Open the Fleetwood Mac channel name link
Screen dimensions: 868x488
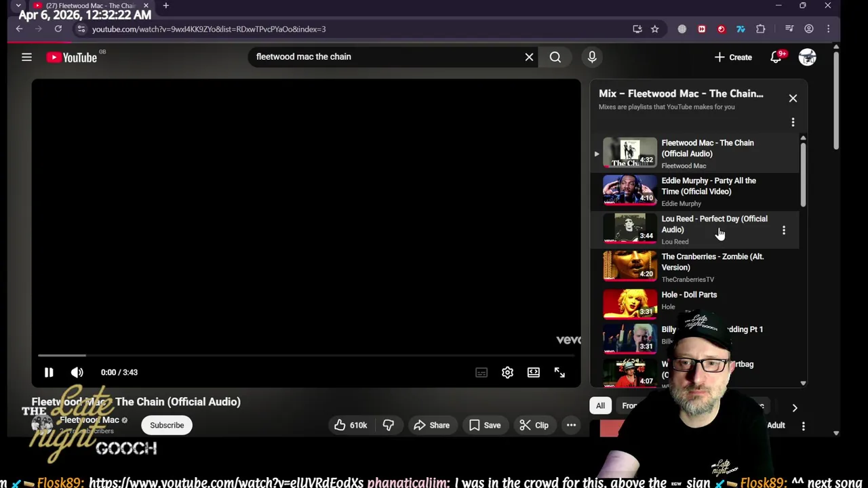coord(89,420)
